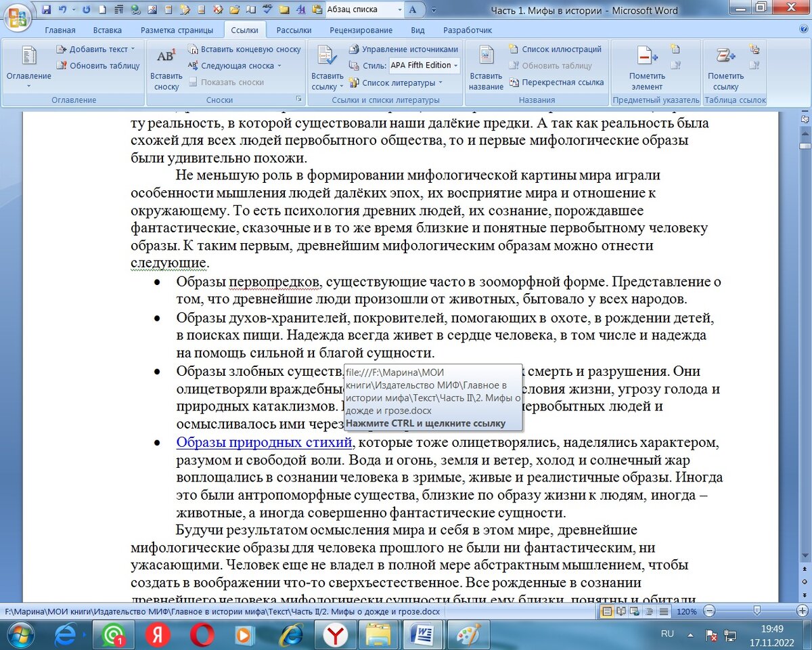Open the round Office button
Screen dimensions: 812x650
[18, 16]
